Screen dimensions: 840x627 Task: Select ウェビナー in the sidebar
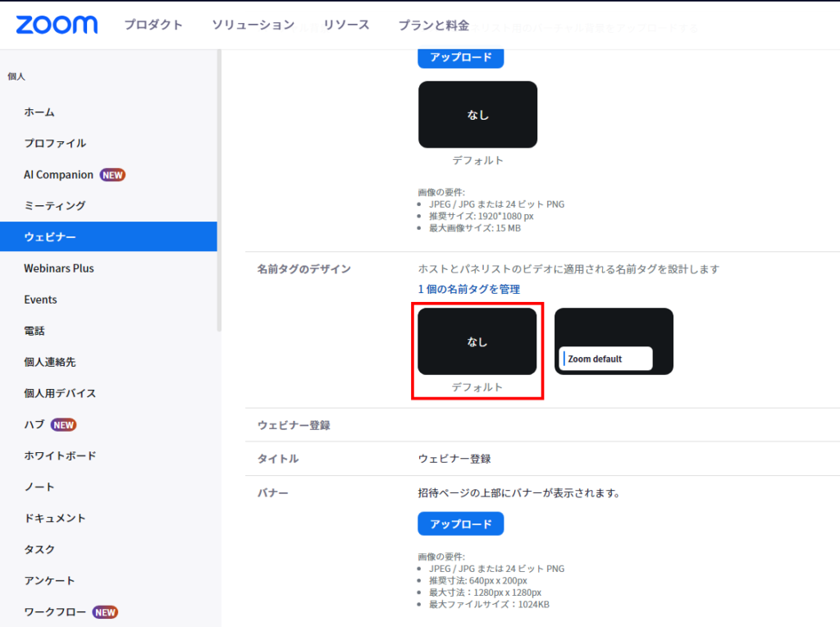[50, 236]
